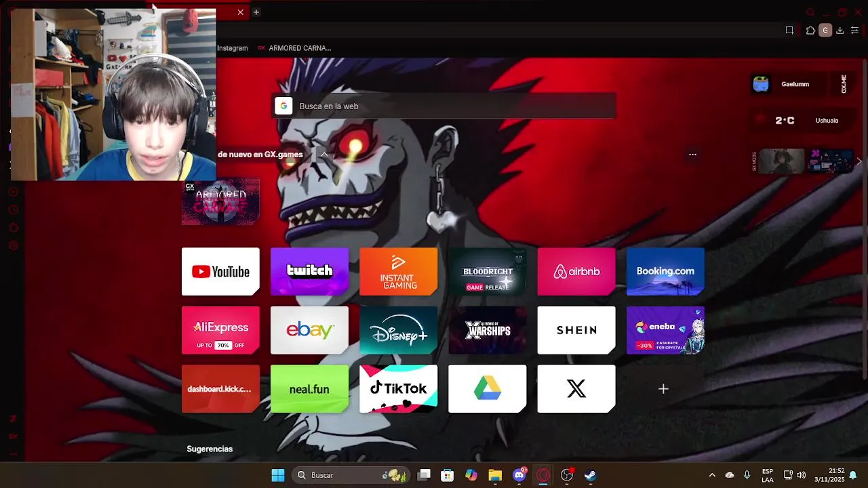
Task: Show hidden system tray icons
Action: point(712,475)
